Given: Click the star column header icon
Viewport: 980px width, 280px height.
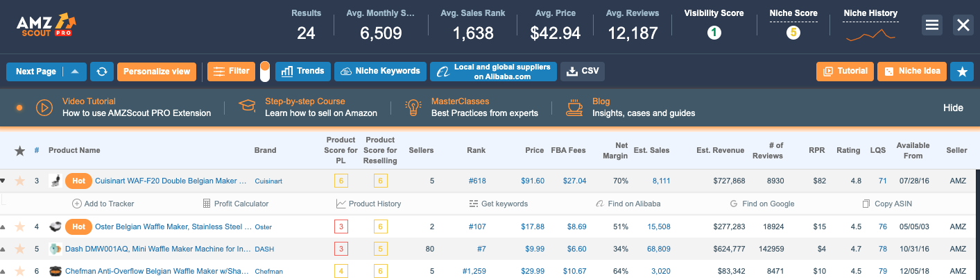Looking at the screenshot, I should click(x=20, y=150).
